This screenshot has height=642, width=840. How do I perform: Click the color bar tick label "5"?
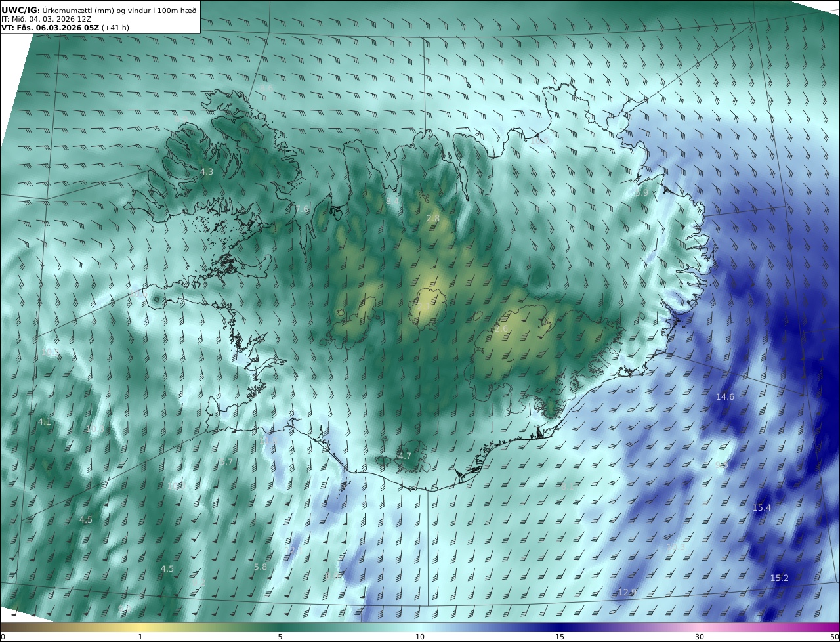pyautogui.click(x=280, y=637)
